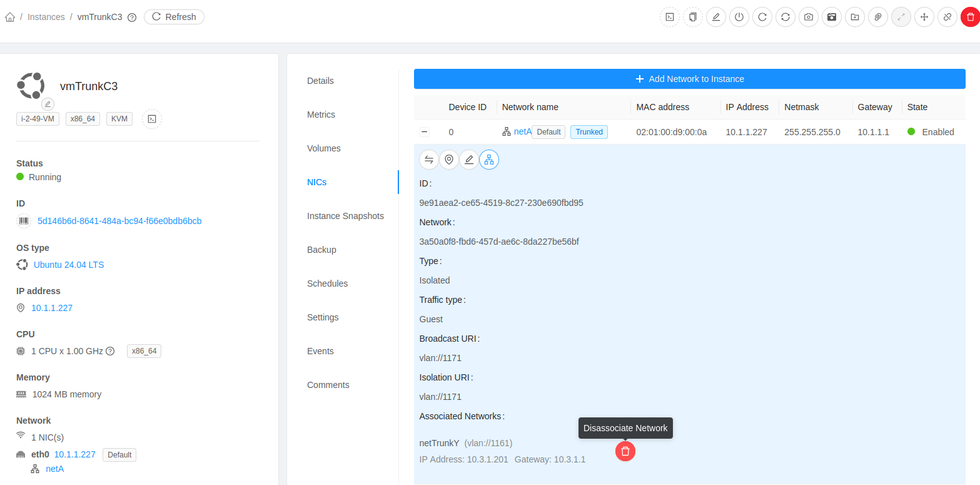The width and height of the screenshot is (980, 485).
Task: Edit the instance icon using pencil badge
Action: (x=48, y=104)
